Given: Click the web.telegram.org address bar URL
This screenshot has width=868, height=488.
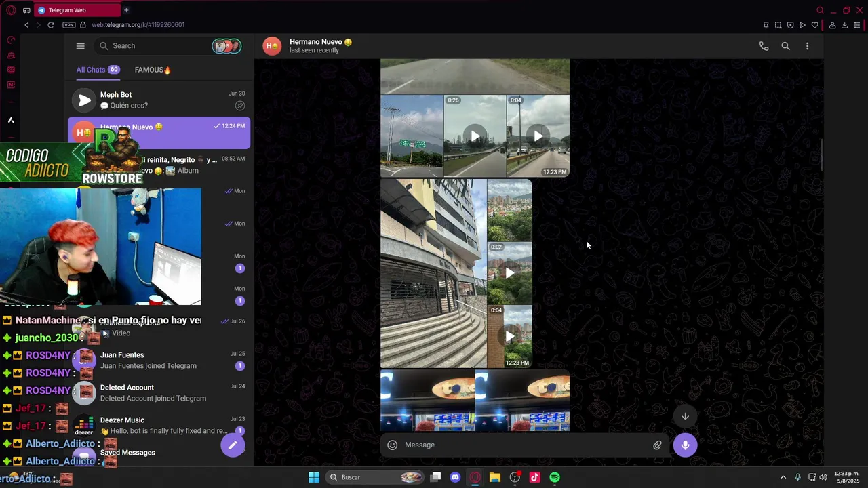Looking at the screenshot, I should coord(138,25).
